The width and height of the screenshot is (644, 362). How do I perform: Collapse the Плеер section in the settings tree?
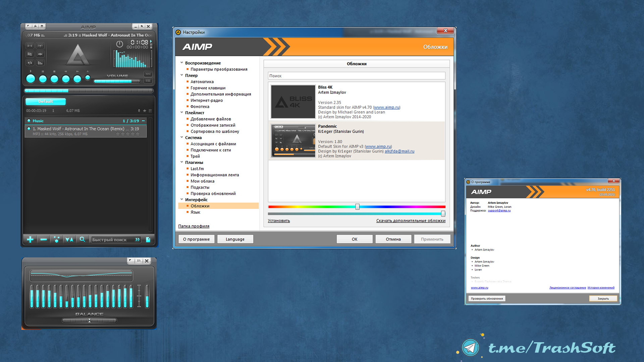pos(181,75)
